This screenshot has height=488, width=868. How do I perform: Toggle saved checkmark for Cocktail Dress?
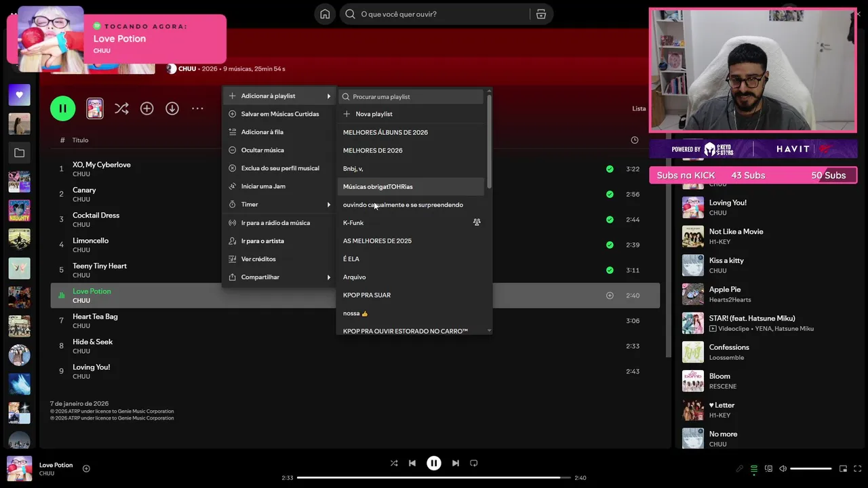pyautogui.click(x=610, y=220)
